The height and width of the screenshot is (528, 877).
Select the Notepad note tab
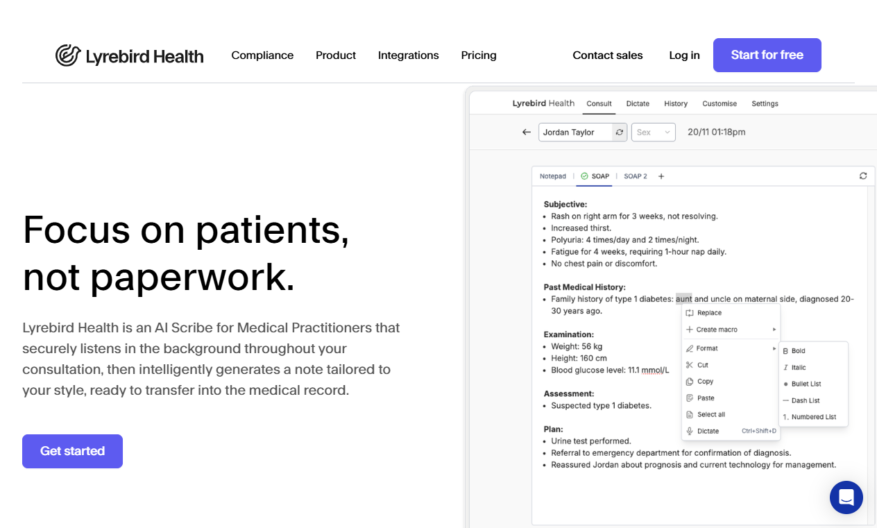tap(553, 176)
